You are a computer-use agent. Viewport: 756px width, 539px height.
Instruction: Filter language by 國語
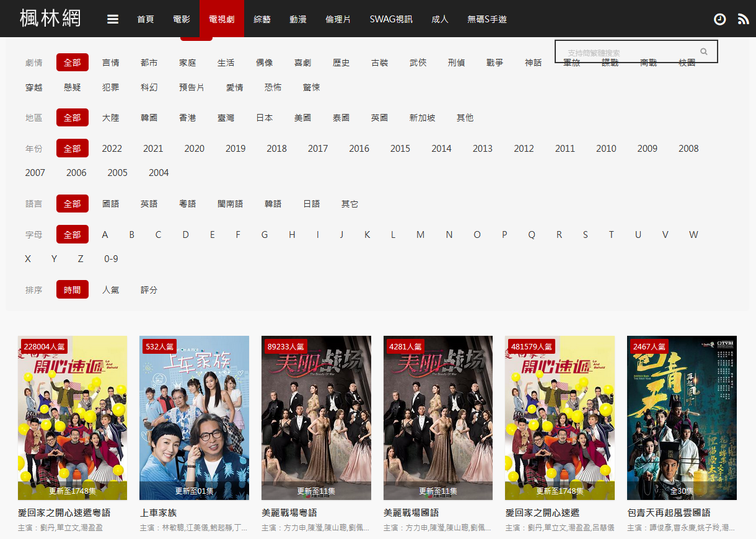click(x=111, y=204)
